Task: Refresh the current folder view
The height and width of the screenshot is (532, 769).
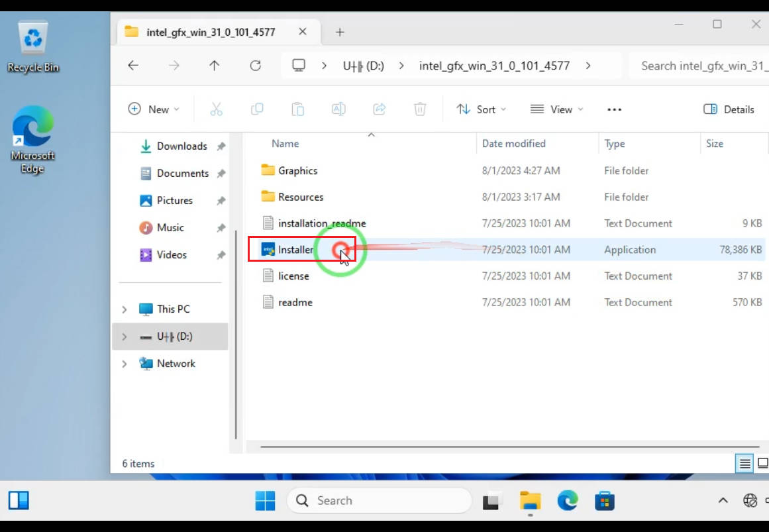Action: [255, 66]
